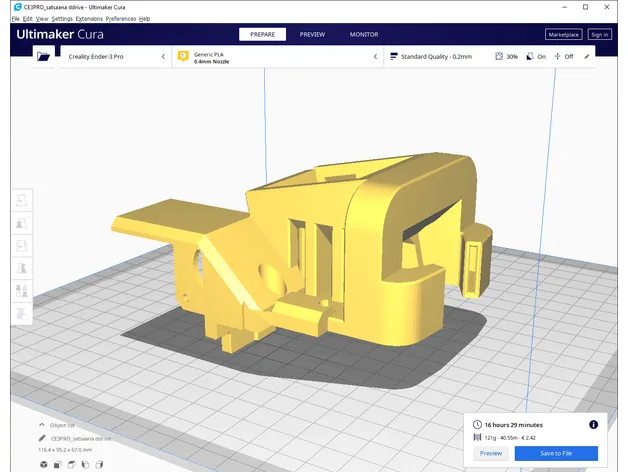Toggle the adhesion setting showing Off
Viewport: 628px width, 472px height.
[x=562, y=57]
